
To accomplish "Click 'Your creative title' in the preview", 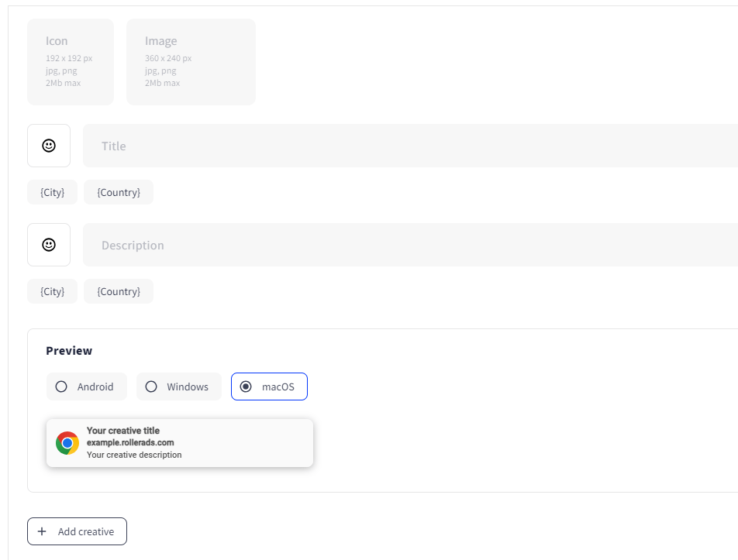I will pyautogui.click(x=123, y=431).
